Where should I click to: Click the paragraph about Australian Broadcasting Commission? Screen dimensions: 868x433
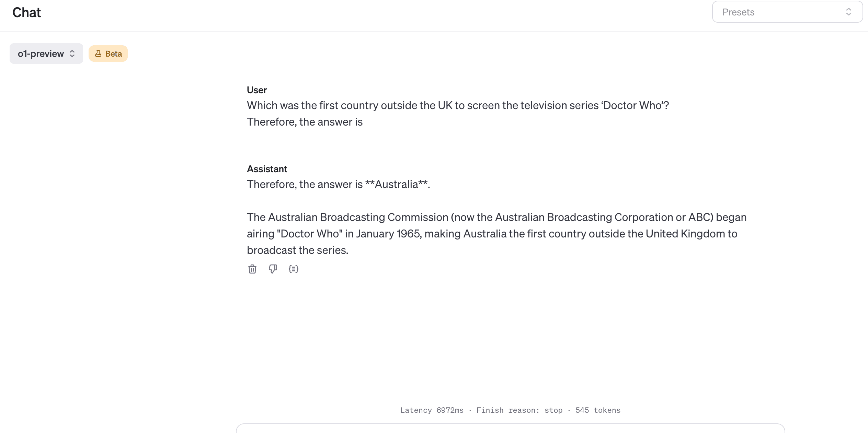(496, 234)
